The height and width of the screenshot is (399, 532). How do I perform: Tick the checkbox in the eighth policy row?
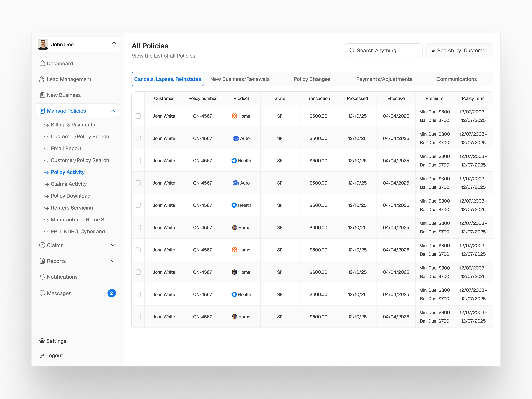click(138, 272)
